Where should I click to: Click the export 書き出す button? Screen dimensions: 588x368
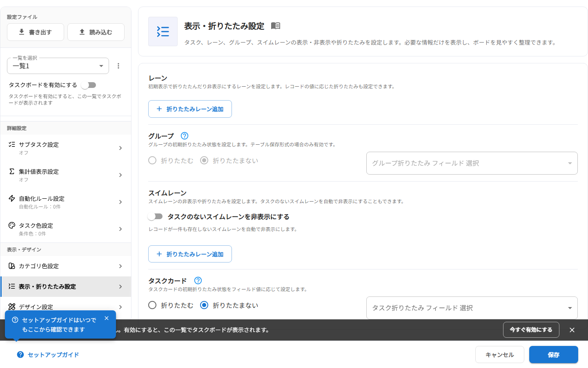[x=36, y=32]
